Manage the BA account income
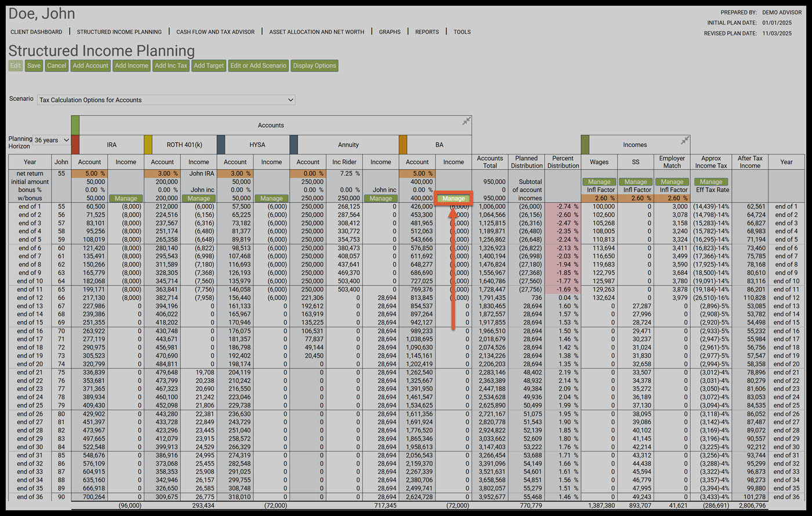The image size is (812, 516). [x=454, y=199]
